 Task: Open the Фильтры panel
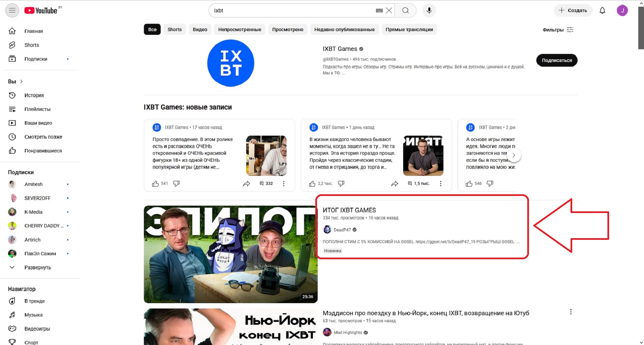click(558, 30)
